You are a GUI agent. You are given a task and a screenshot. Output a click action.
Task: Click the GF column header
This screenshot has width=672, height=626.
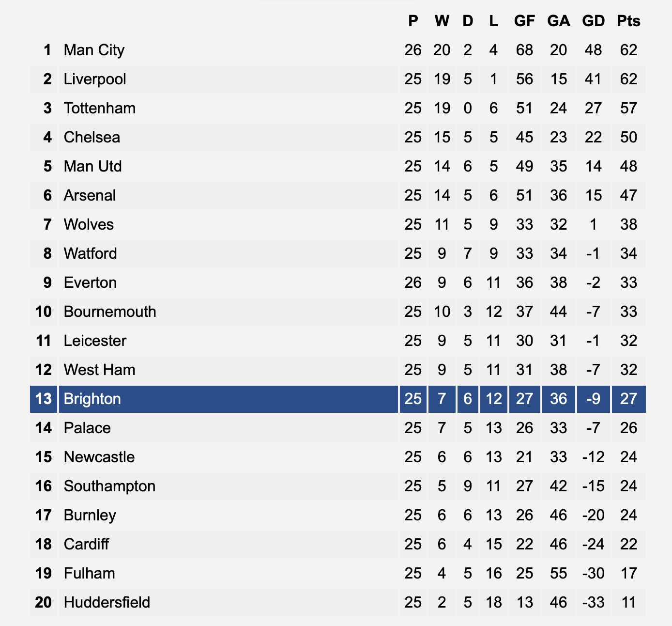point(524,21)
